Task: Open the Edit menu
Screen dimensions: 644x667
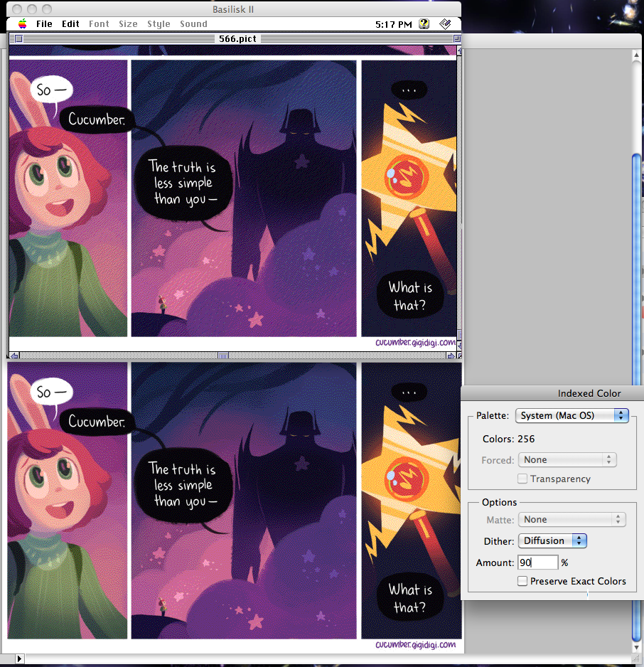Action: (x=70, y=23)
